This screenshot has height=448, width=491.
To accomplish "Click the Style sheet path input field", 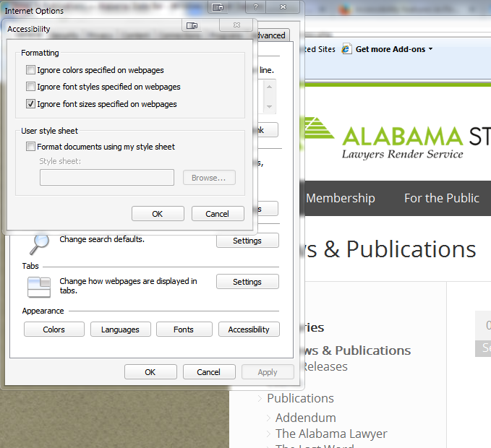I will (107, 177).
